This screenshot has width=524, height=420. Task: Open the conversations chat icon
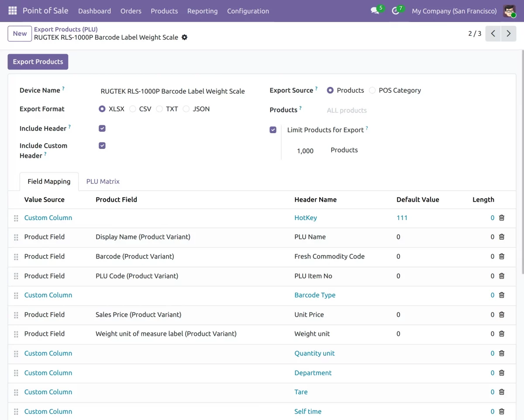click(375, 11)
